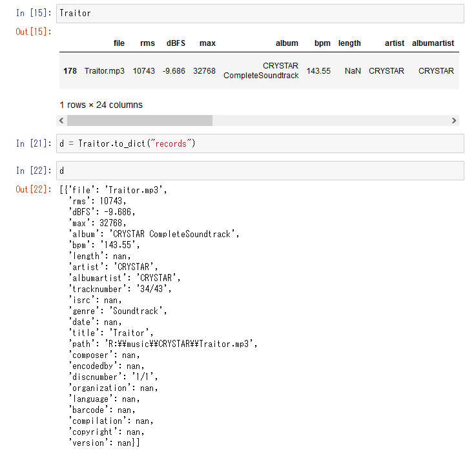Click the code cell containing only d
Screen dimensions: 476x453
point(260,171)
